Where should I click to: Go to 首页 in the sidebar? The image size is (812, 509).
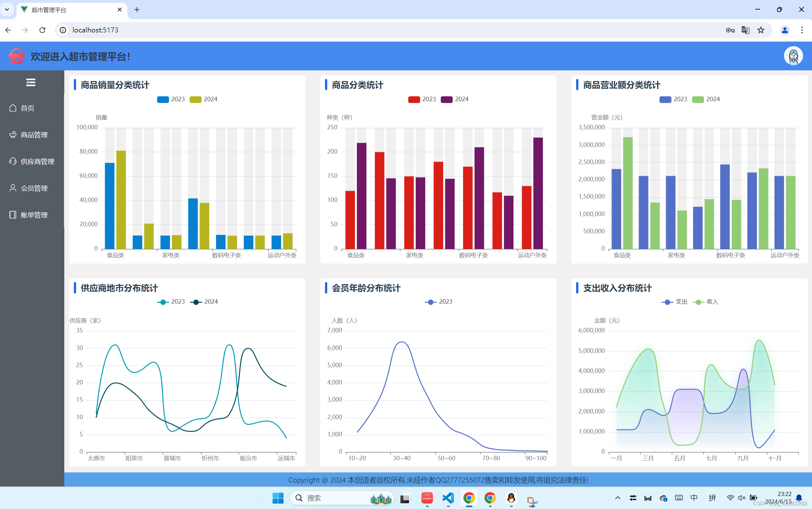tap(32, 108)
